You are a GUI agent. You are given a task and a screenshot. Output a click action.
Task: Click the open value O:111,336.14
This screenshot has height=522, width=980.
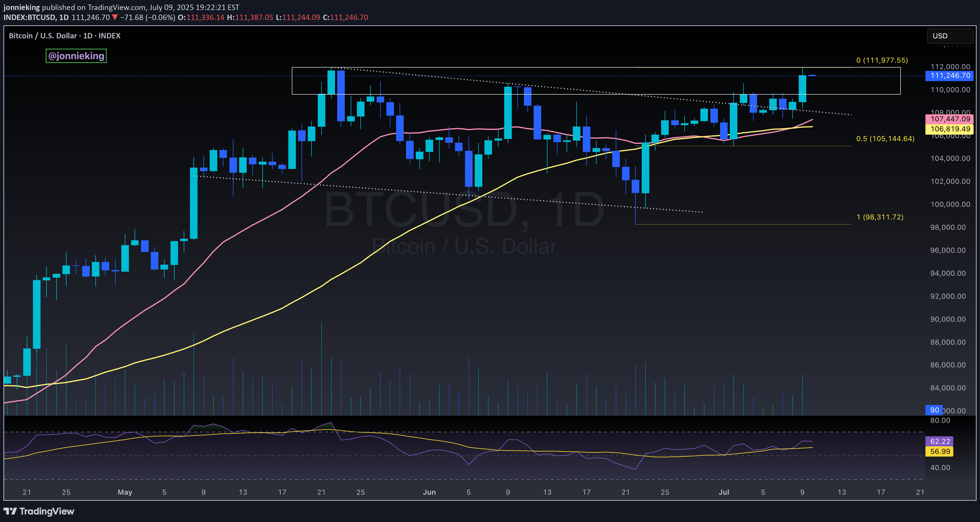tap(201, 17)
